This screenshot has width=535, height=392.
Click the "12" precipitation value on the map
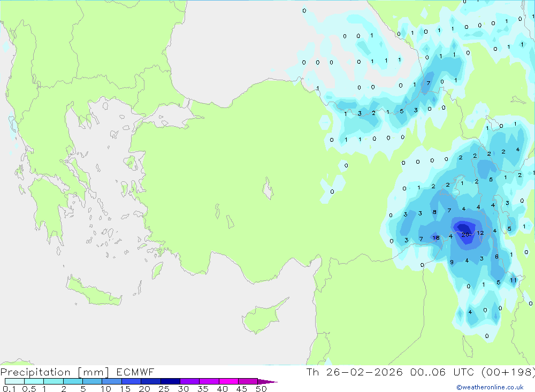[x=480, y=233]
